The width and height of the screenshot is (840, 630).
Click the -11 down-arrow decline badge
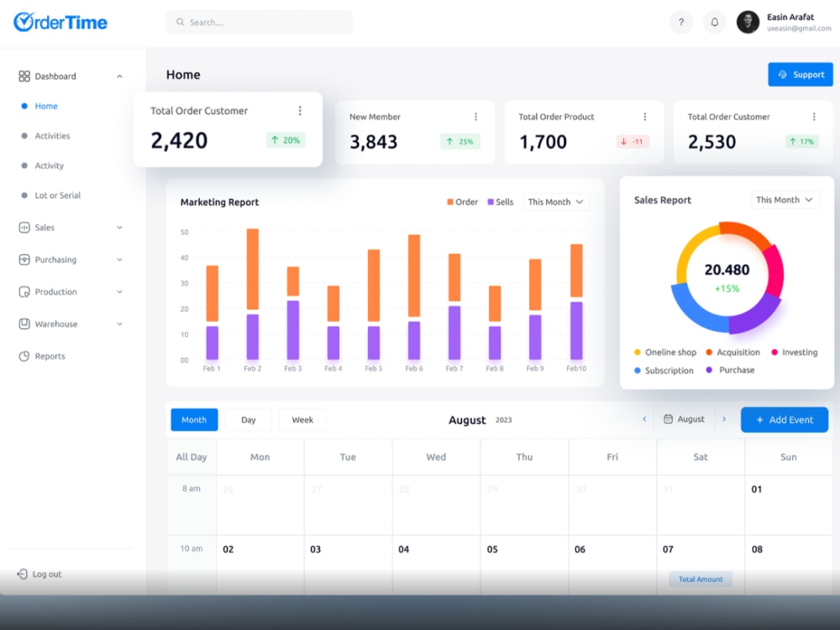click(x=633, y=141)
